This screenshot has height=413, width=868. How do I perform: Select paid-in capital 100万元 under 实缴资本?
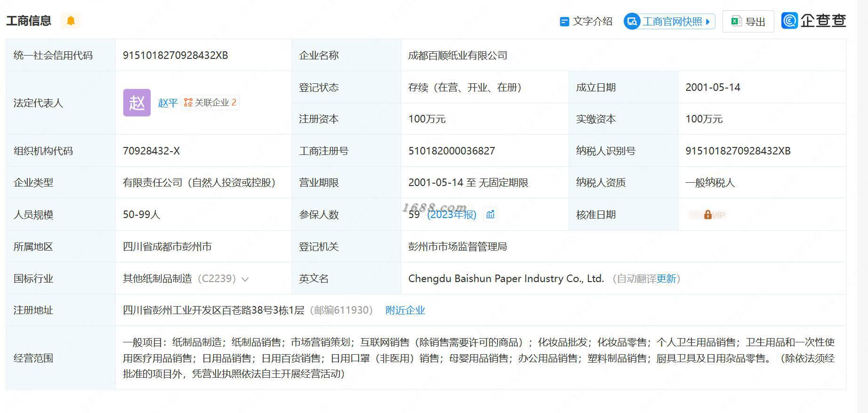coord(704,119)
